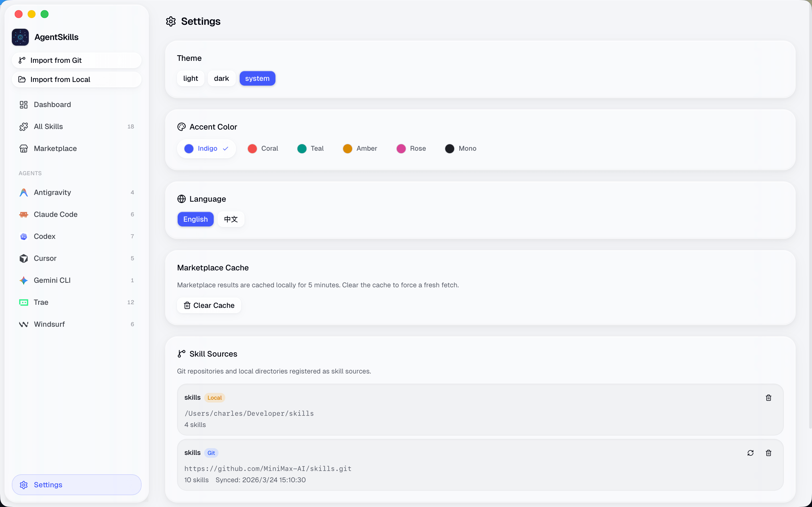Click the Cursor agent icon
Viewport: 812px width, 507px height.
point(23,258)
